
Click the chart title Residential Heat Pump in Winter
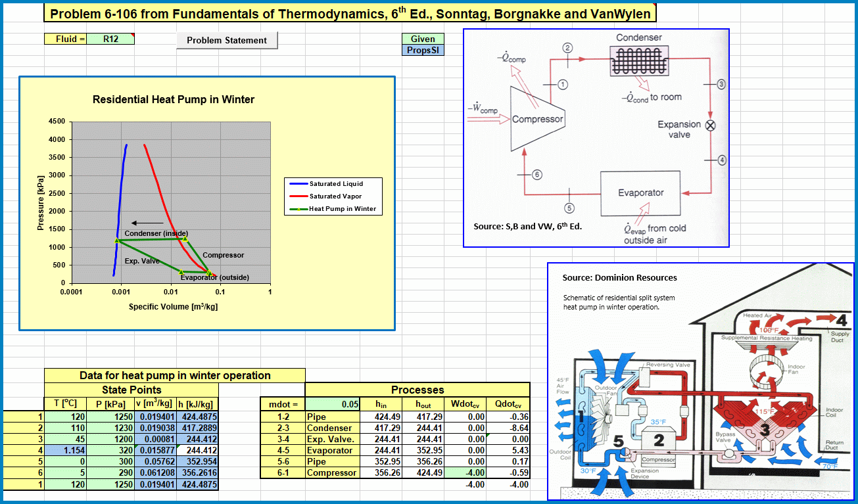point(174,100)
